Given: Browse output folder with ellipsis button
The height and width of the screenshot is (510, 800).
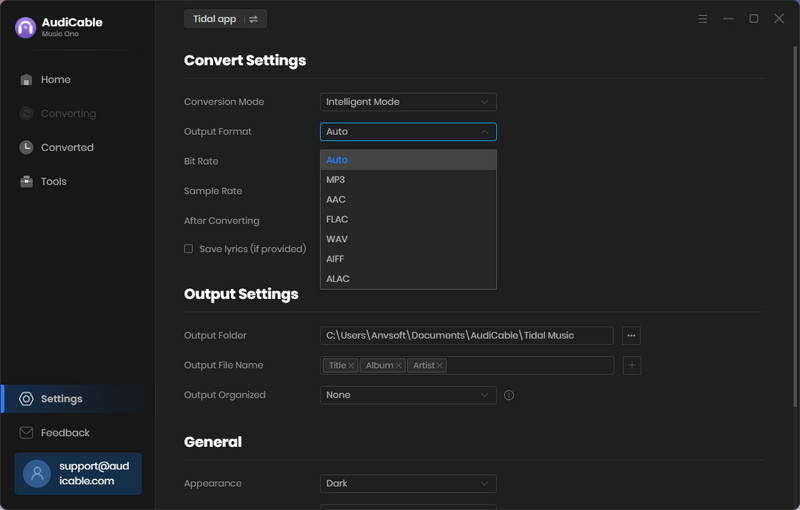Looking at the screenshot, I should pos(631,336).
